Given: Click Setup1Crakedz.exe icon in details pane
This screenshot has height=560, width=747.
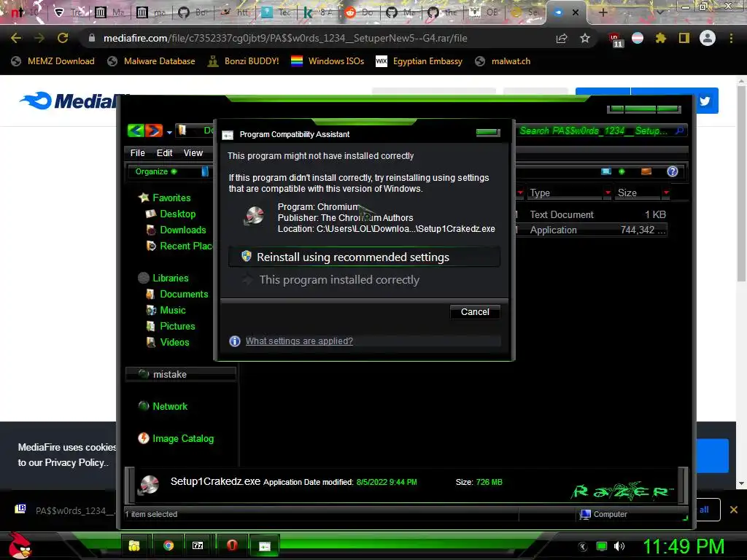Looking at the screenshot, I should point(149,485).
